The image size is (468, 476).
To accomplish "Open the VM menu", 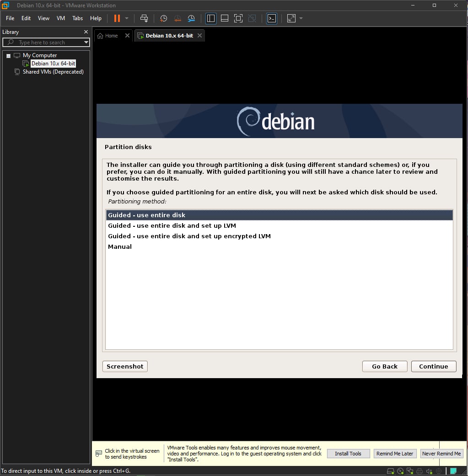I will (61, 18).
